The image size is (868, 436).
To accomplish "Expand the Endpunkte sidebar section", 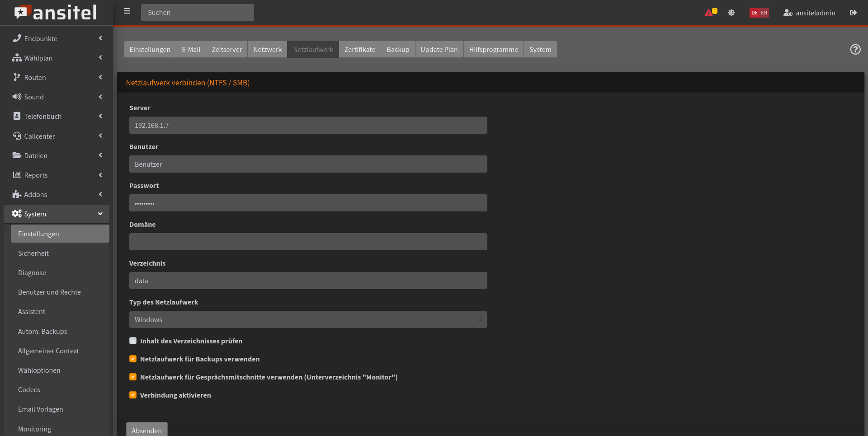I will pyautogui.click(x=57, y=38).
